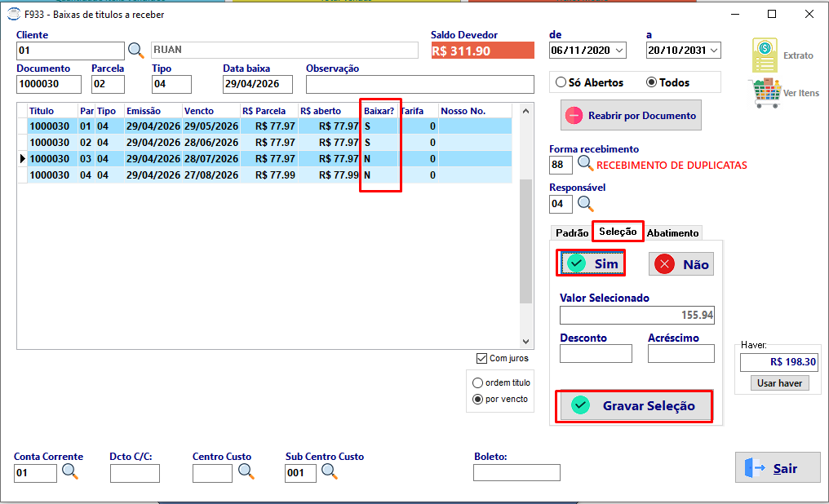Click the Forma recebimento search magnifier
Viewport: 829px width, 504px height.
click(x=585, y=164)
